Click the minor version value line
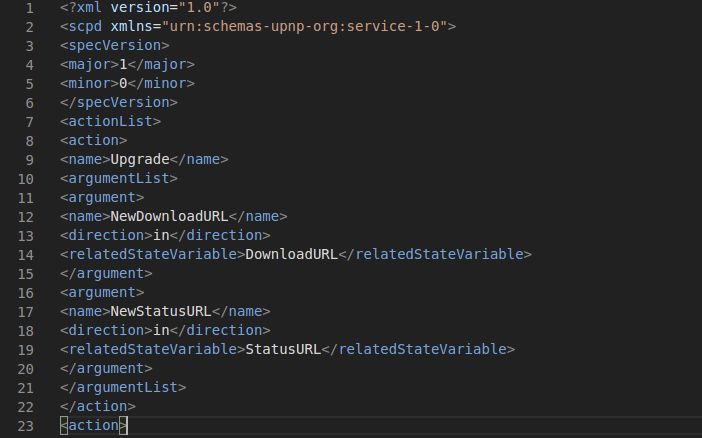 click(x=128, y=83)
